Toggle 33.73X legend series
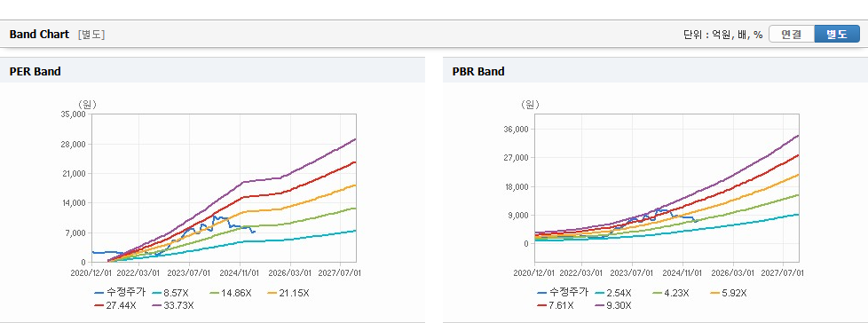This screenshot has height=323, width=868. 173,304
